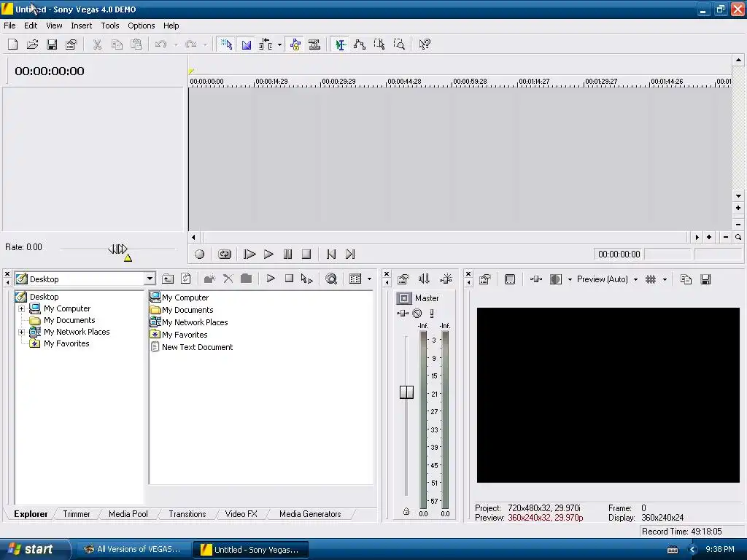
Task: Open project properties icon in main toolbar
Action: [x=71, y=44]
